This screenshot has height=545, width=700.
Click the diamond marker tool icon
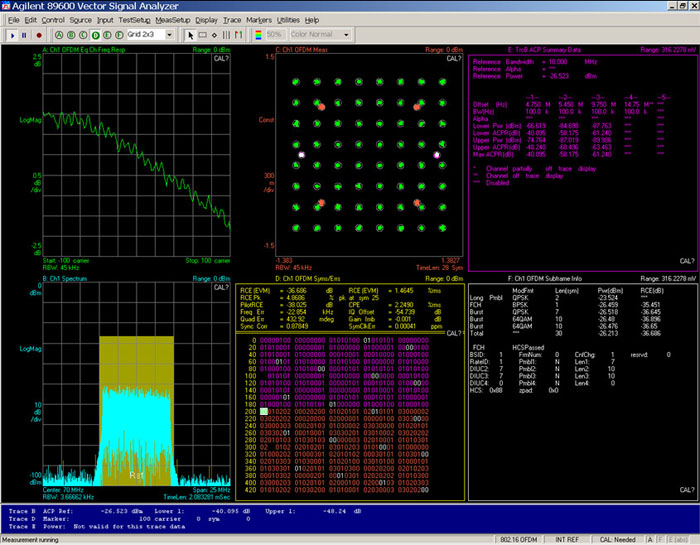tap(214, 35)
